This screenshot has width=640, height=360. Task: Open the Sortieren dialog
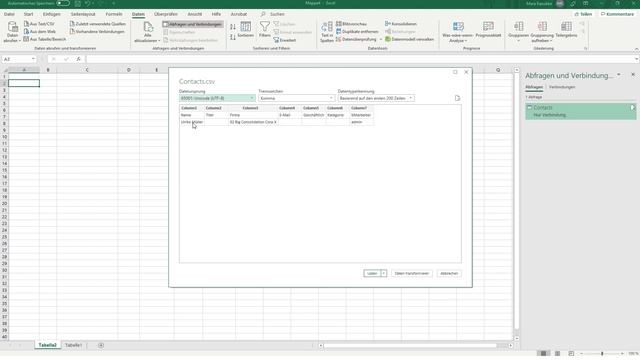coord(245,30)
